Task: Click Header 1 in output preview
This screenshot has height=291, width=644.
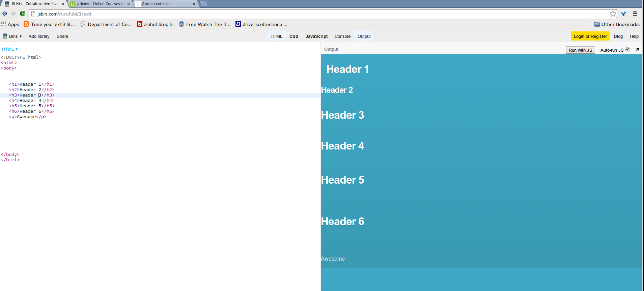Action: pos(347,69)
